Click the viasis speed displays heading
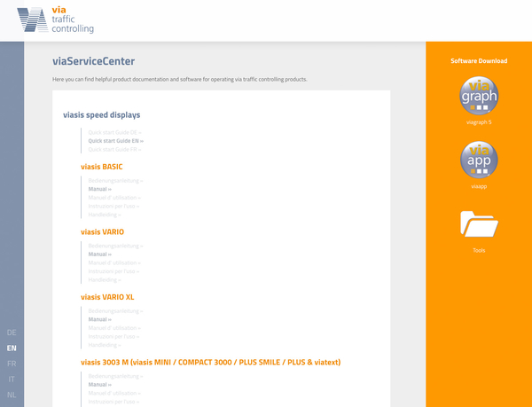Viewport: 532px width, 407px height. (101, 114)
